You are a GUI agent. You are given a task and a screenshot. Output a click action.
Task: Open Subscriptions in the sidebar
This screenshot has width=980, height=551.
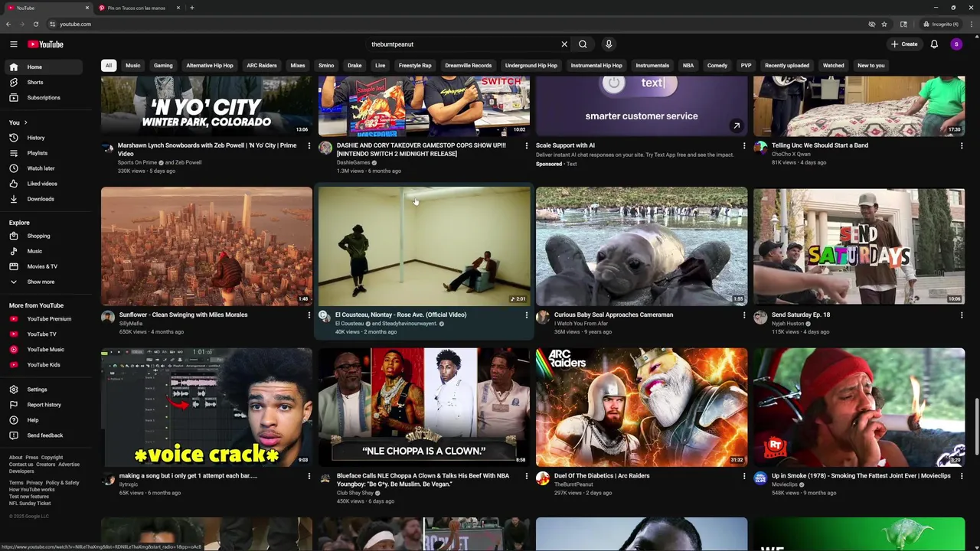point(45,97)
